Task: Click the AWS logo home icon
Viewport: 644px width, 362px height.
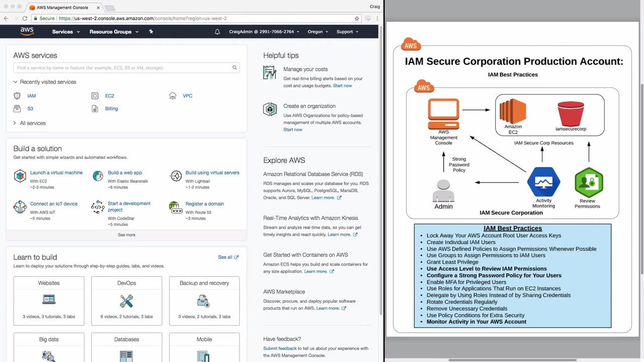Action: click(27, 31)
